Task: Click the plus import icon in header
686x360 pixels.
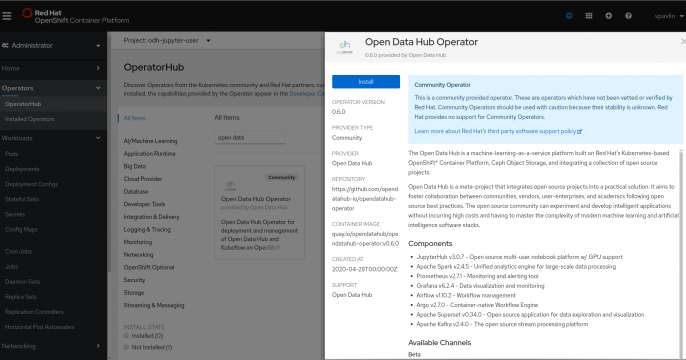Action: pos(609,16)
